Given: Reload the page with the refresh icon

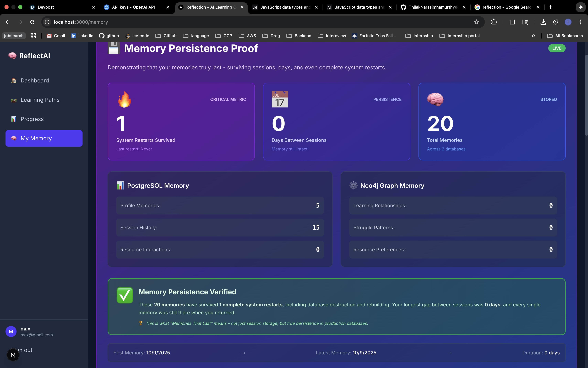Looking at the screenshot, I should click(32, 22).
